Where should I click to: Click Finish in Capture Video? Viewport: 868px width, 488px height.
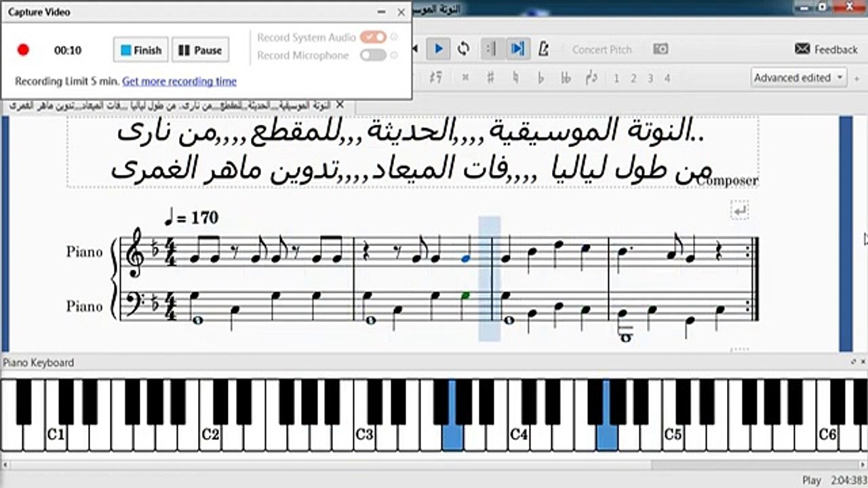click(140, 50)
